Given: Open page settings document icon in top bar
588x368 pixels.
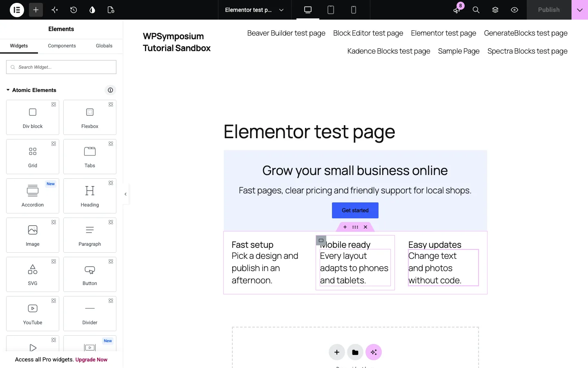Looking at the screenshot, I should click(x=111, y=10).
